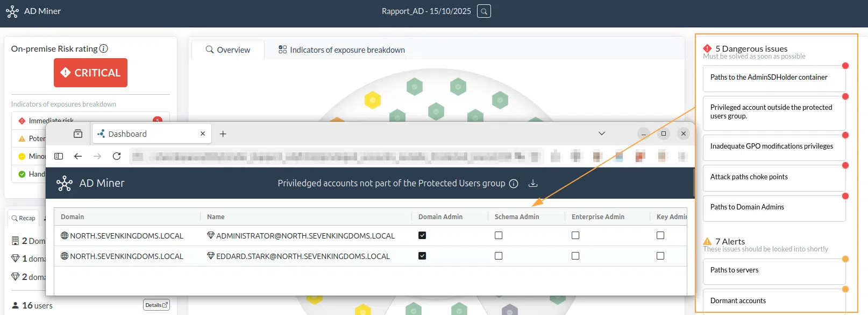Click browser tab overview icon left of Dashboard
The height and width of the screenshot is (315, 868).
78,134
